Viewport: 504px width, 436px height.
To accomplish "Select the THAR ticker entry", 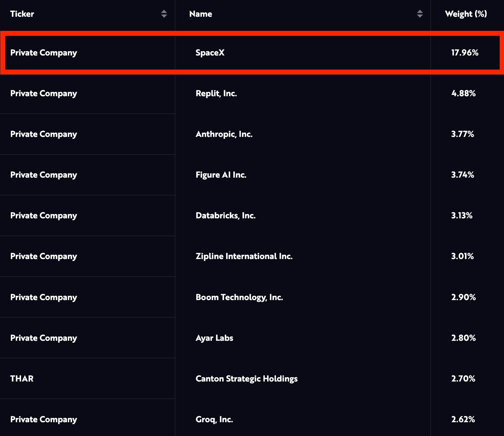I will (x=22, y=379).
